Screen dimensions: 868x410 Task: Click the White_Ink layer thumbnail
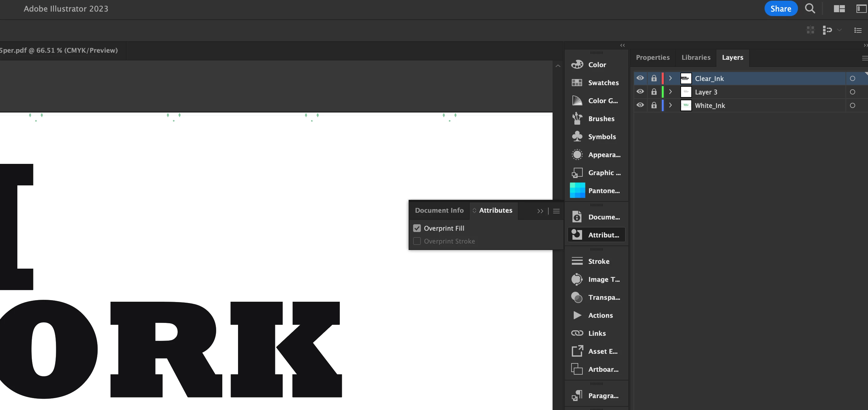(x=686, y=105)
